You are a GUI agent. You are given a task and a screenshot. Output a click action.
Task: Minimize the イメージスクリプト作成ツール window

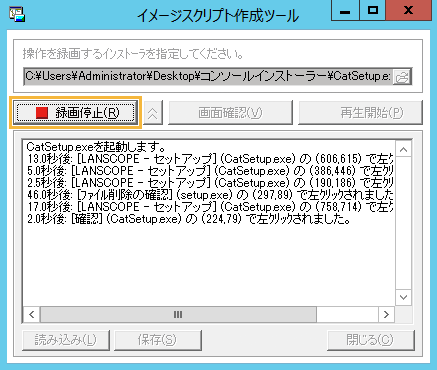coord(345,11)
